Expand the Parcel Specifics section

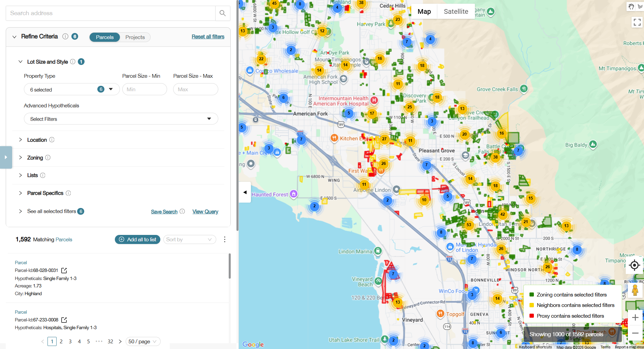[20, 193]
